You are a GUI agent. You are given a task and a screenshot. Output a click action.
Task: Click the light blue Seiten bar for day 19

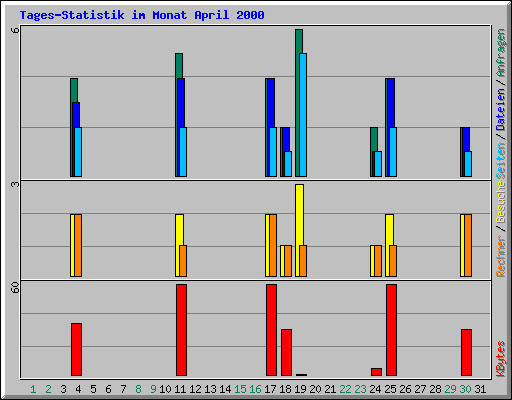click(x=303, y=115)
